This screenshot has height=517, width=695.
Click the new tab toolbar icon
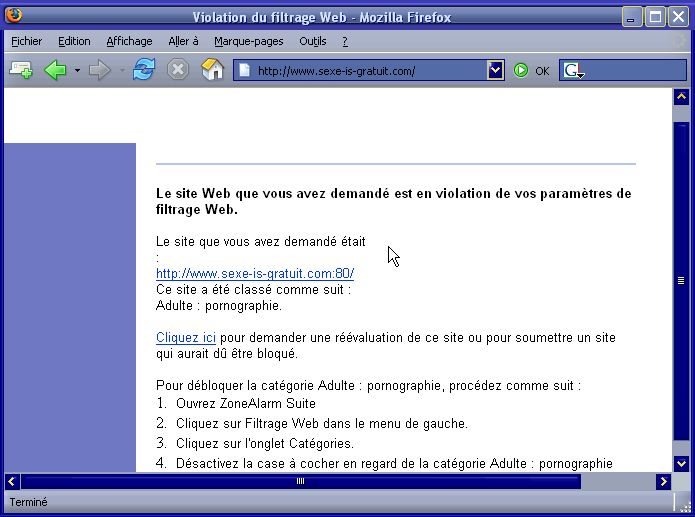click(21, 70)
